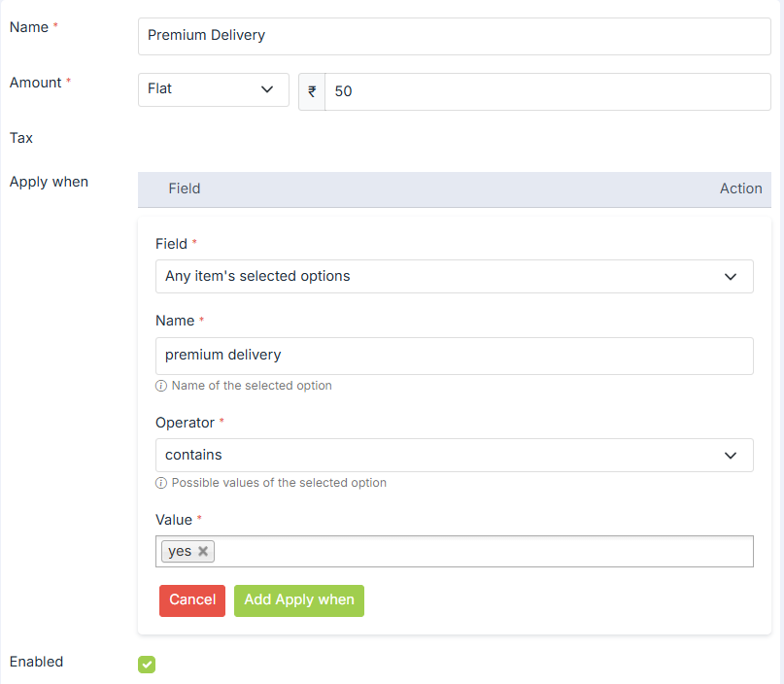Toggle the Enabled checkbox
The width and height of the screenshot is (784, 684).
tap(147, 665)
